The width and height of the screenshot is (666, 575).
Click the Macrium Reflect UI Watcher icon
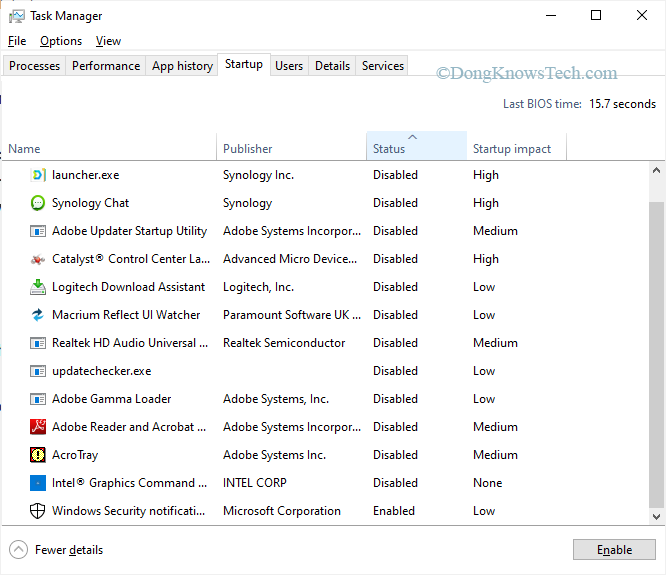pos(38,315)
